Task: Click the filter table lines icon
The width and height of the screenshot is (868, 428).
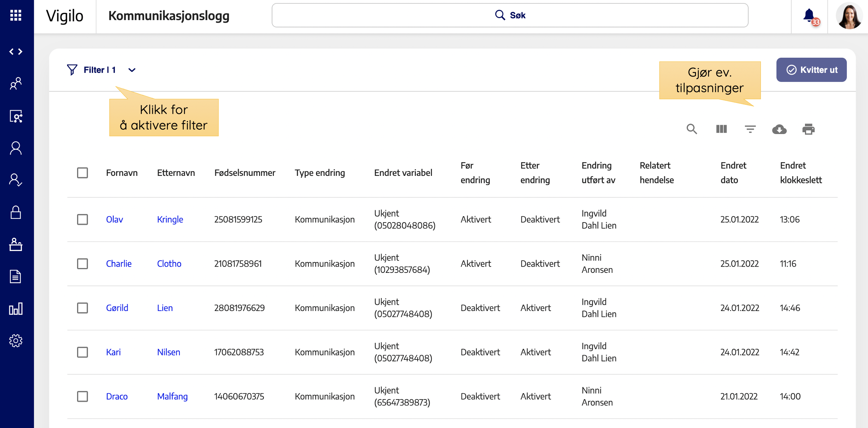Action: click(x=750, y=129)
